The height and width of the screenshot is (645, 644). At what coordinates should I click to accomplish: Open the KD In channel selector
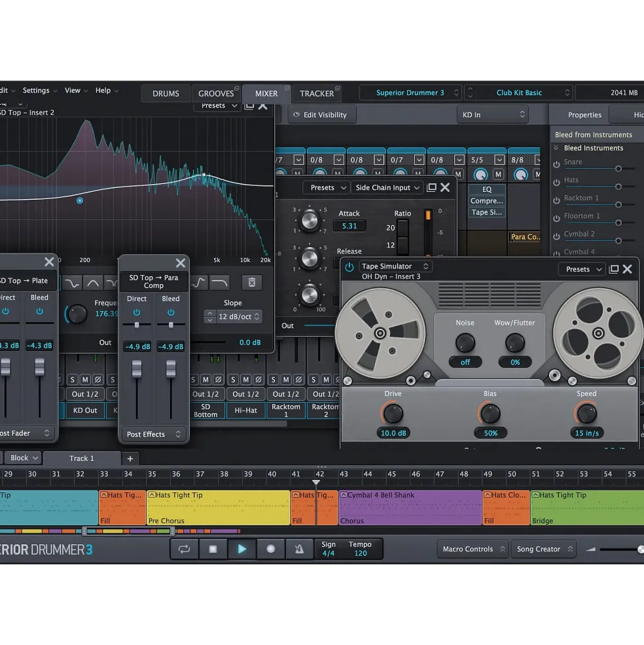tap(493, 115)
